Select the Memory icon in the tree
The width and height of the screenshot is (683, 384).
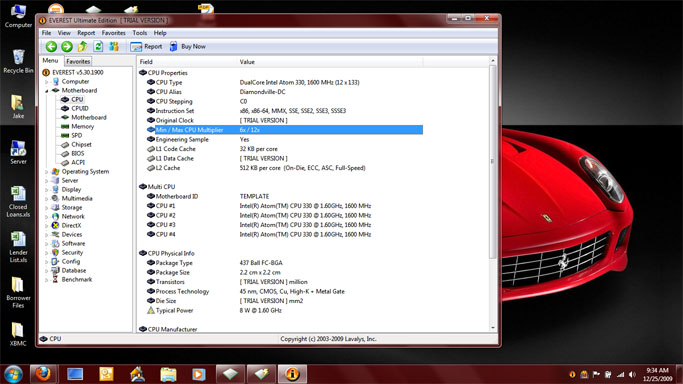pyautogui.click(x=65, y=126)
